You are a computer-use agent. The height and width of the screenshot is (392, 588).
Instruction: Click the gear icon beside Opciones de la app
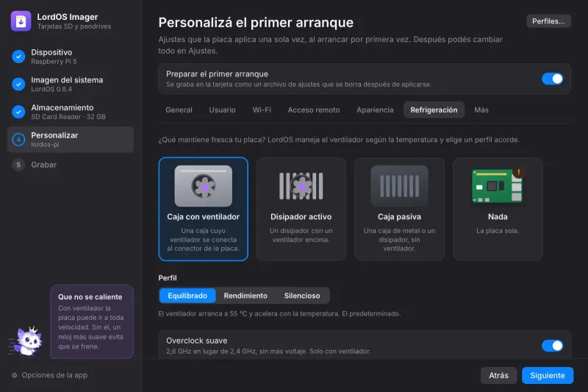coord(14,375)
